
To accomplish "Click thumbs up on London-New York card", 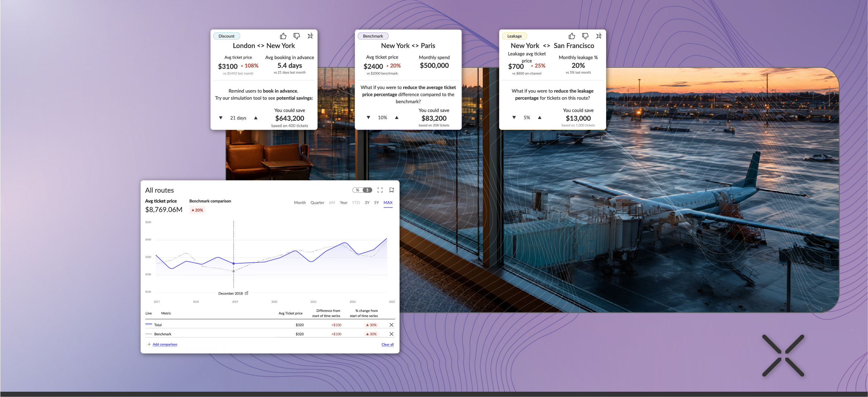I will click(283, 36).
